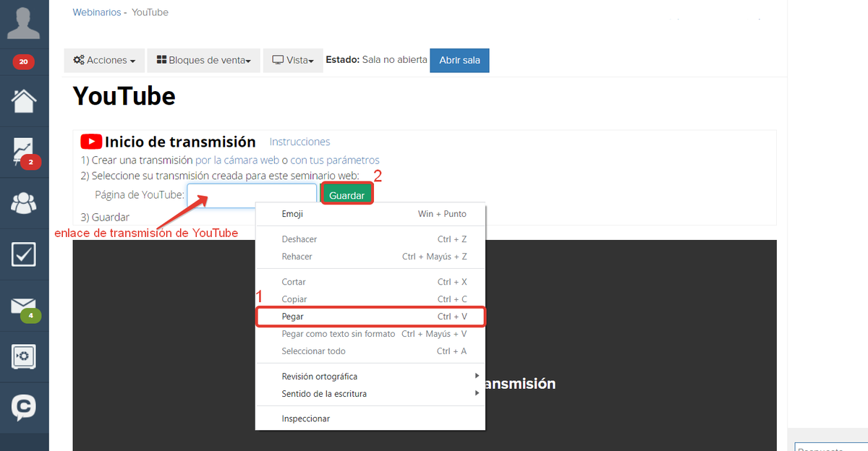Select Emoji in the context menu
The width and height of the screenshot is (868, 451).
point(370,214)
